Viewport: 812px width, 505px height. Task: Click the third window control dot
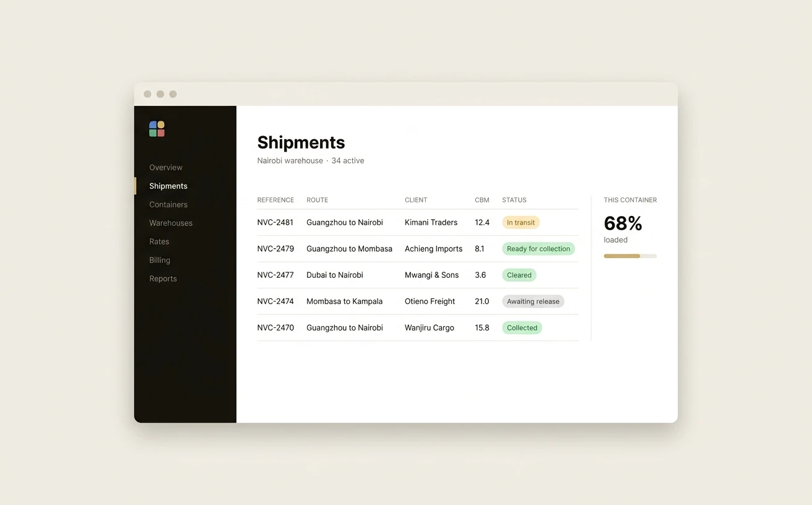point(173,94)
